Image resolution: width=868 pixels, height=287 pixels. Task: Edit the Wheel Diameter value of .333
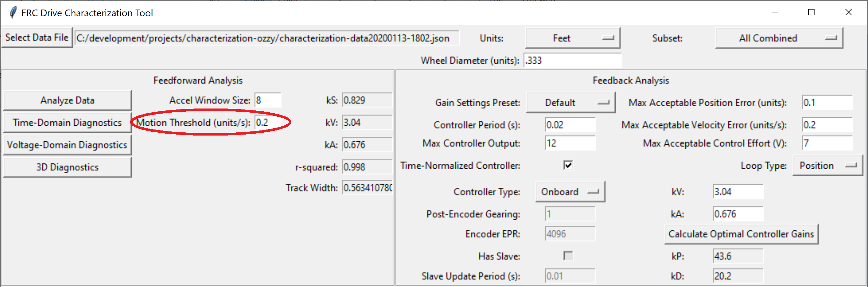572,61
